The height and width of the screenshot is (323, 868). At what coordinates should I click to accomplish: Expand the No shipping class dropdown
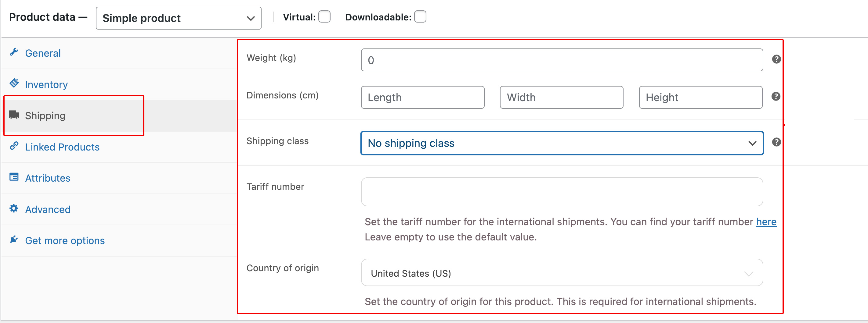click(x=562, y=143)
